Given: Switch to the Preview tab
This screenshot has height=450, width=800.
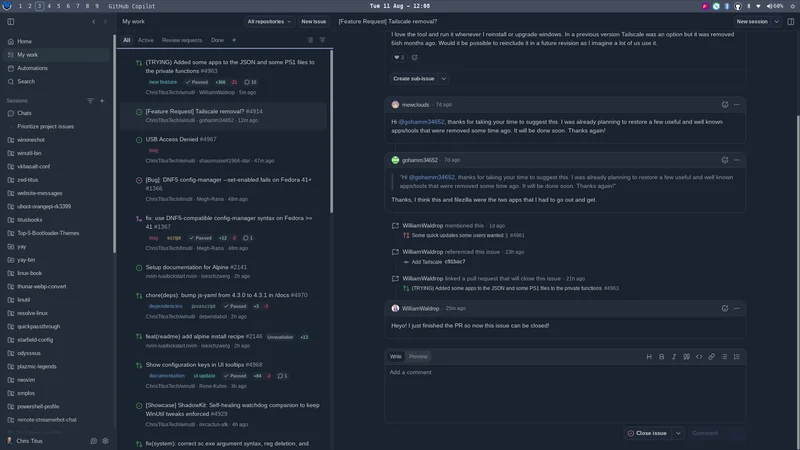Looking at the screenshot, I should pos(418,357).
